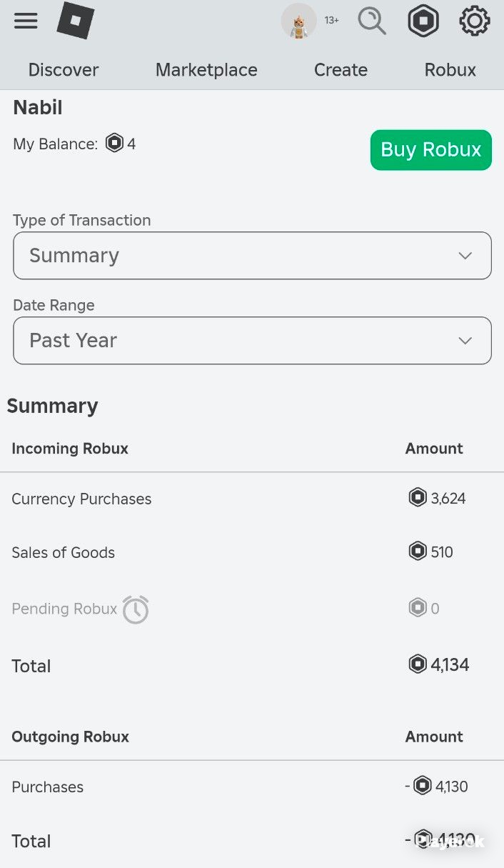504x868 pixels.
Task: Click the Currency Purchases row label
Action: pos(81,499)
